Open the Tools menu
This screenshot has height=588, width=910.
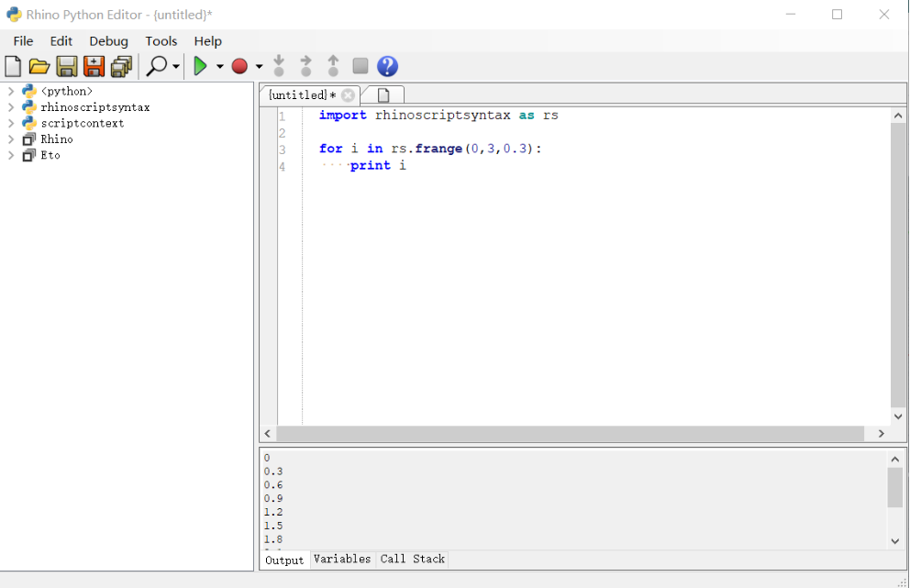coord(161,41)
